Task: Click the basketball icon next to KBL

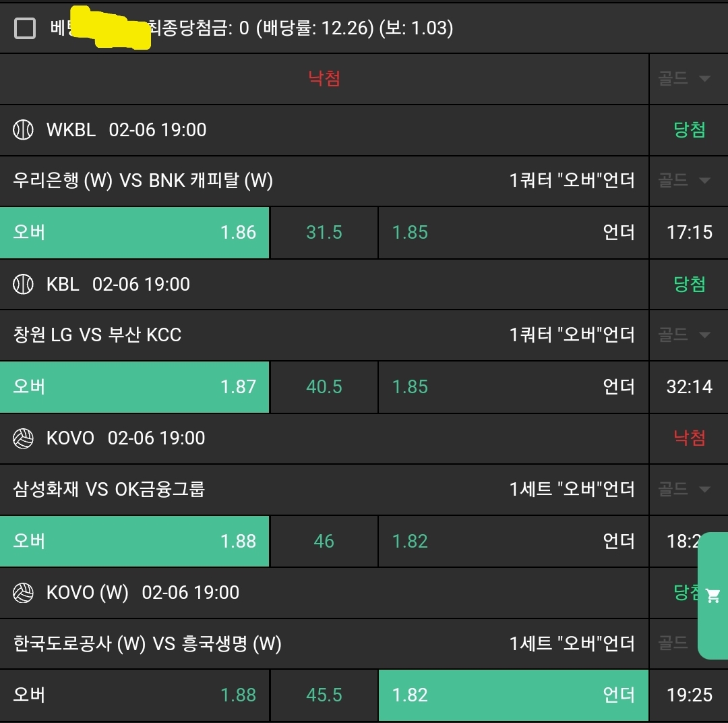Action: click(x=24, y=284)
